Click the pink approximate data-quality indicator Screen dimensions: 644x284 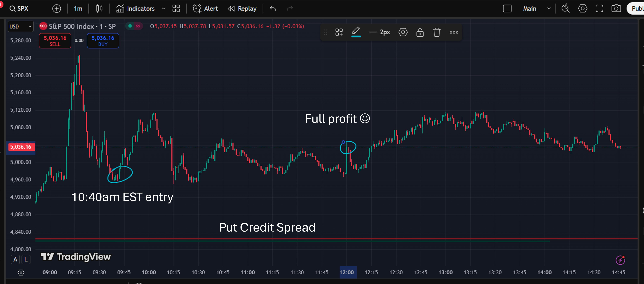click(138, 26)
